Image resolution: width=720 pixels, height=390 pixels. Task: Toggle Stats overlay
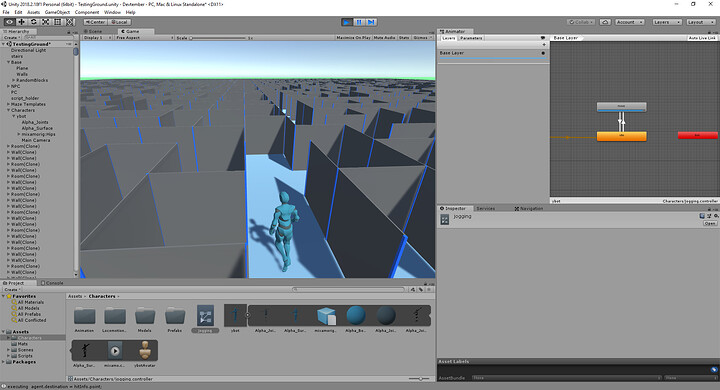[404, 38]
